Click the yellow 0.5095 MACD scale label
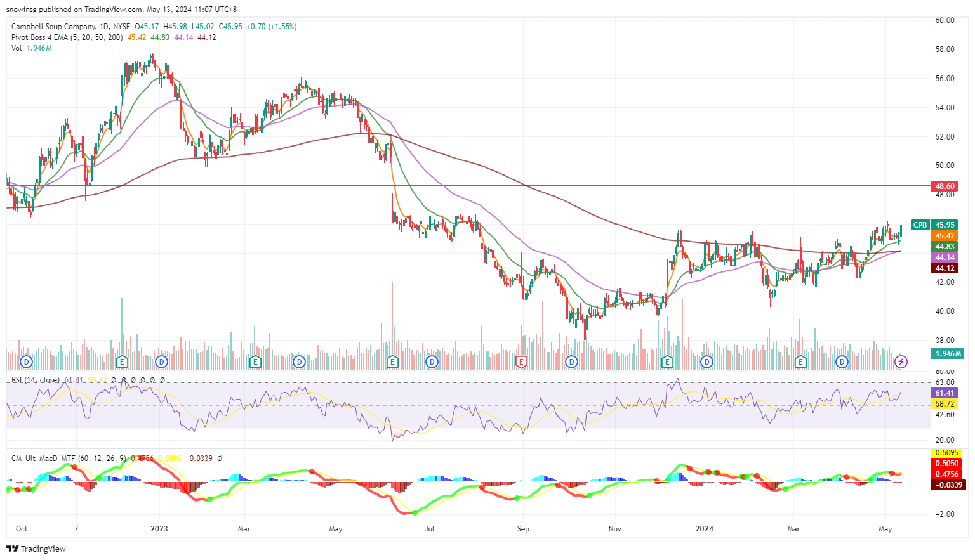The image size is (975, 560). [x=947, y=453]
